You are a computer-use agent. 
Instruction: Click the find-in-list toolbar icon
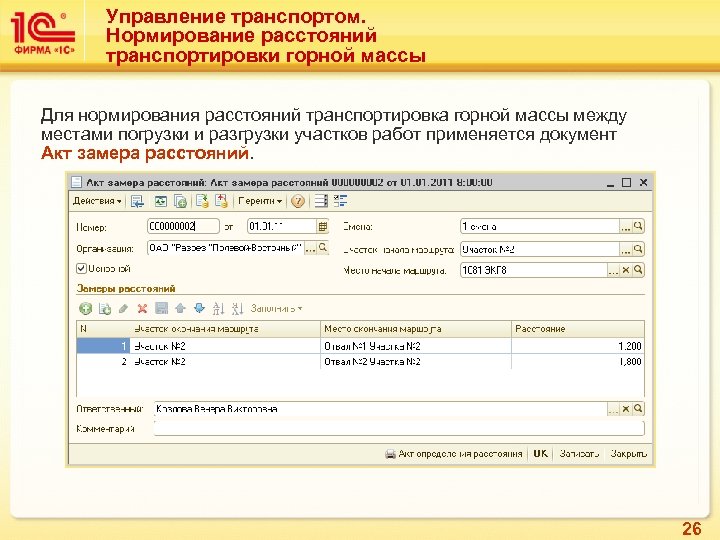point(137,201)
